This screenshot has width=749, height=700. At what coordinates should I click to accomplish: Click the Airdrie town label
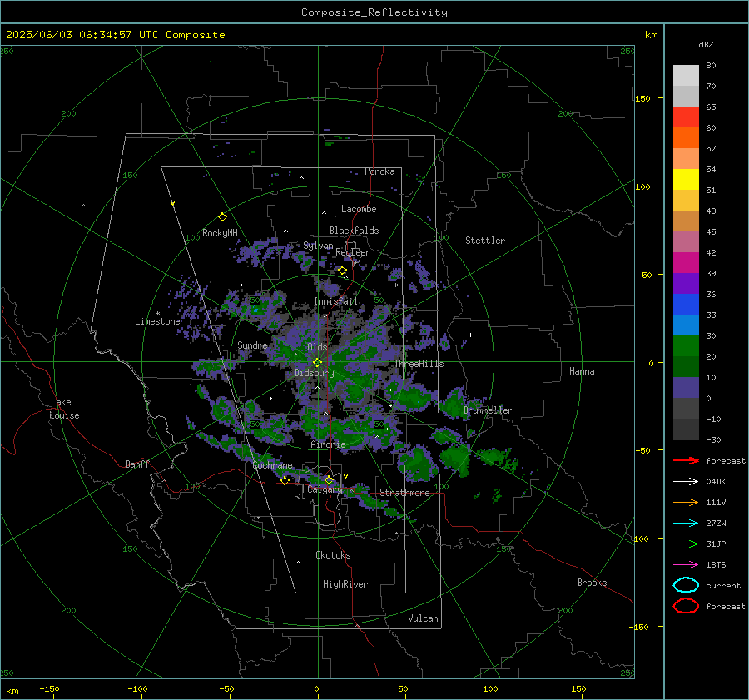pyautogui.click(x=328, y=444)
